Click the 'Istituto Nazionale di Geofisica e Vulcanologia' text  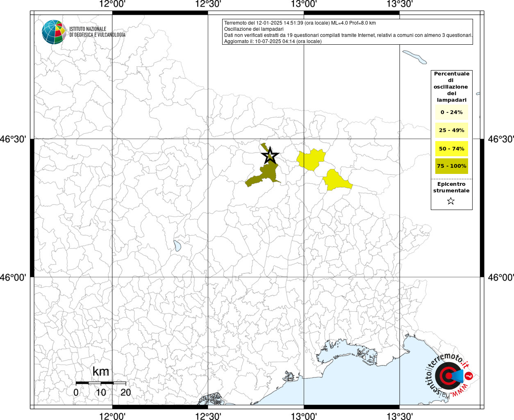point(98,32)
